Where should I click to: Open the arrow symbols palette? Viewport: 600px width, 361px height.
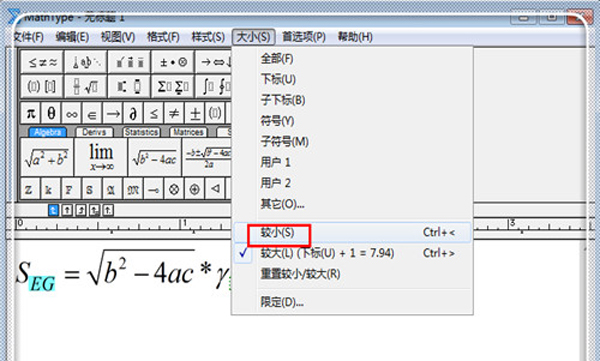[x=214, y=62]
